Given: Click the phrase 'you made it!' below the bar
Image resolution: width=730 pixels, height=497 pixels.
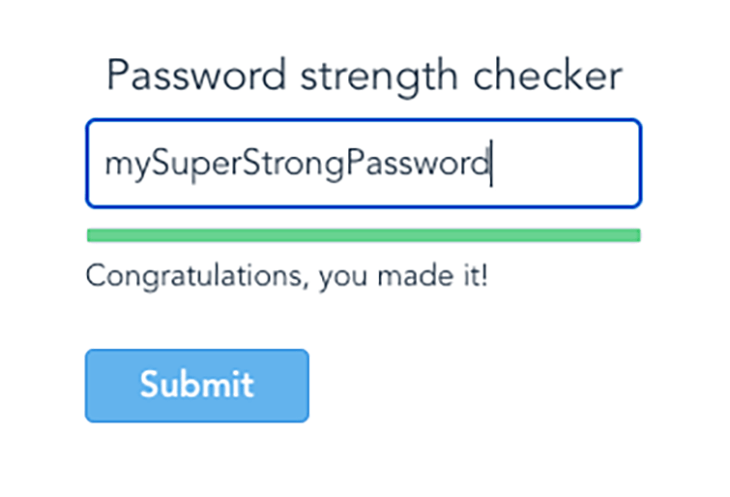Looking at the screenshot, I should (x=403, y=275).
